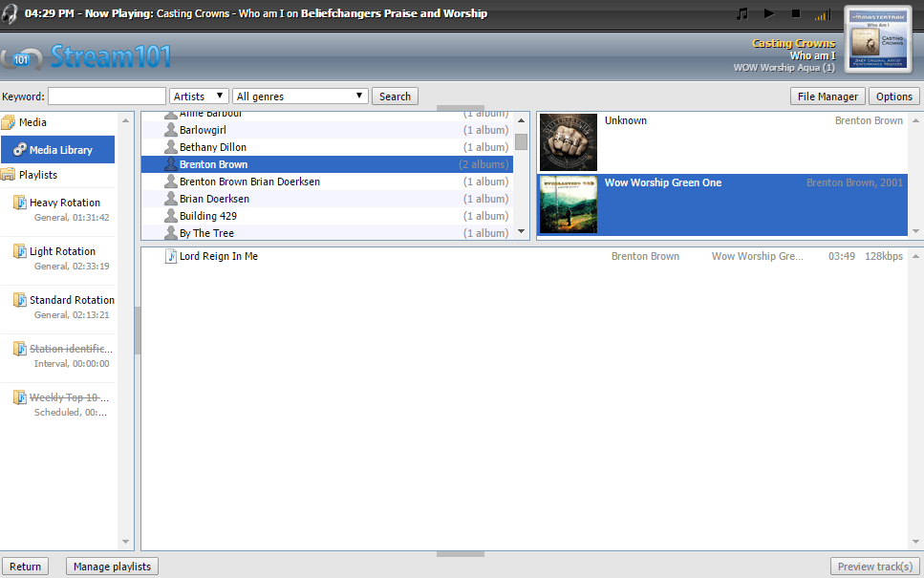Collapse the Media folder section
The image size is (924, 578).
click(9, 122)
